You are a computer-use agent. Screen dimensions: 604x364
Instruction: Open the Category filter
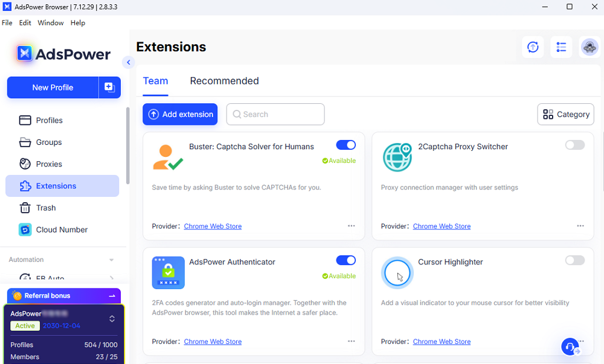[565, 114]
